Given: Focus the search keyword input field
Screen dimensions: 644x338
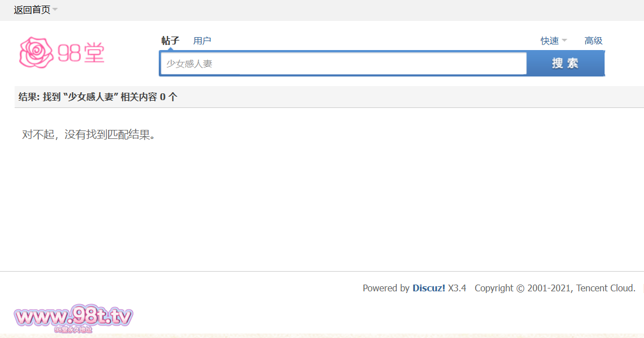Looking at the screenshot, I should coord(343,64).
